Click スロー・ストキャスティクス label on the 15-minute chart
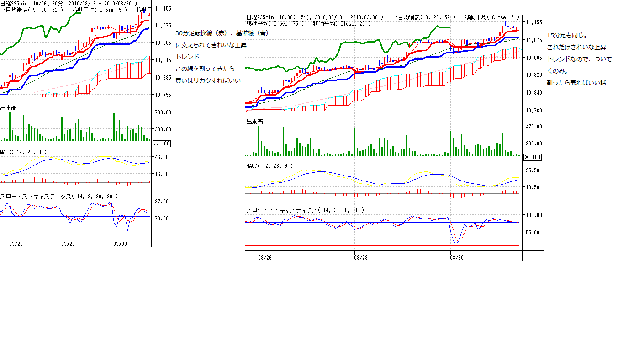The height and width of the screenshot is (351, 644). [x=305, y=210]
